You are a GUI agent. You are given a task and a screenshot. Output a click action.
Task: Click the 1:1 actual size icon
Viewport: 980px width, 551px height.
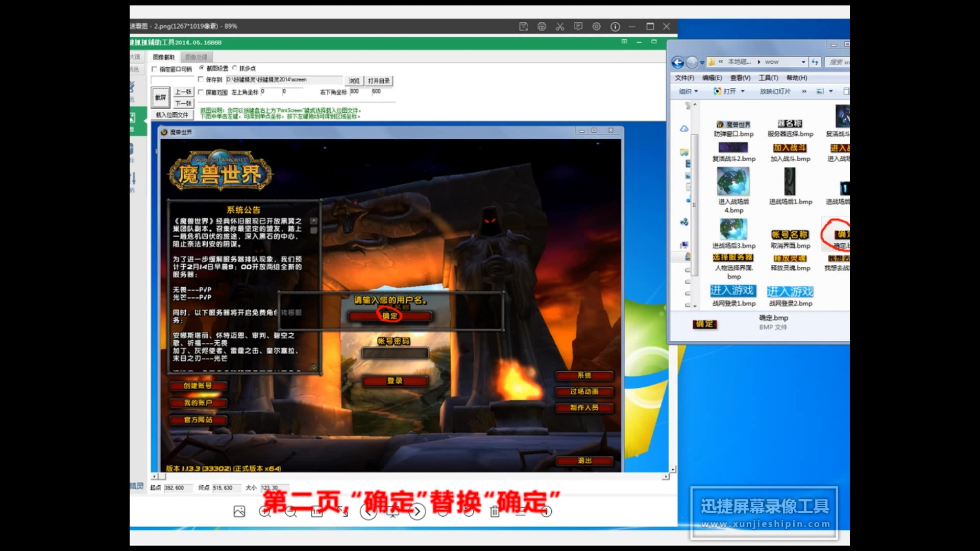click(x=317, y=512)
